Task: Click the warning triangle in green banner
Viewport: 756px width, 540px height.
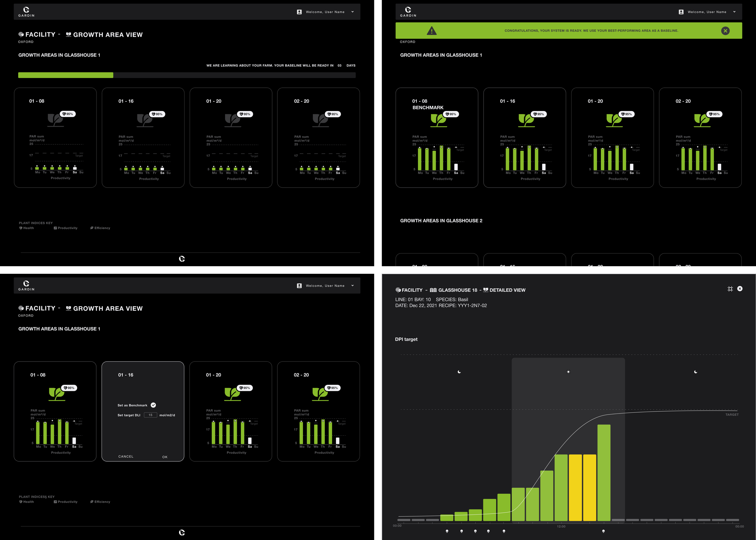Action: (431, 31)
